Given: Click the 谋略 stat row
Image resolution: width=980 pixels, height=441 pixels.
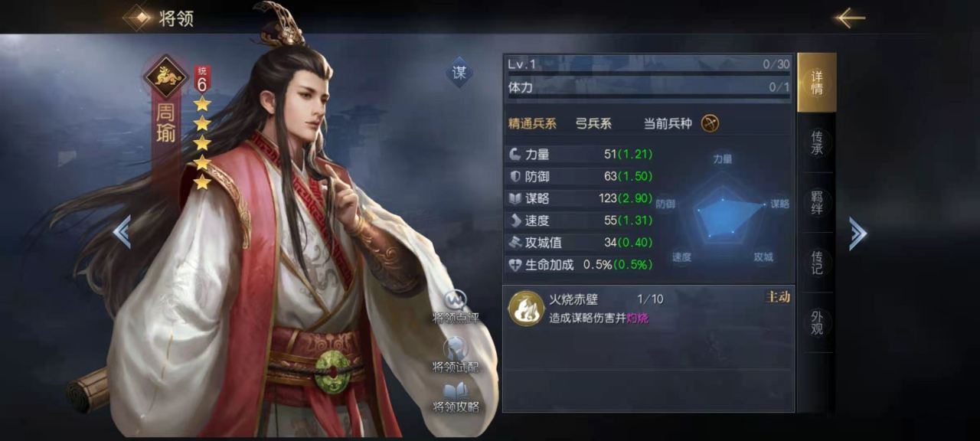Looking at the screenshot, I should tap(581, 198).
